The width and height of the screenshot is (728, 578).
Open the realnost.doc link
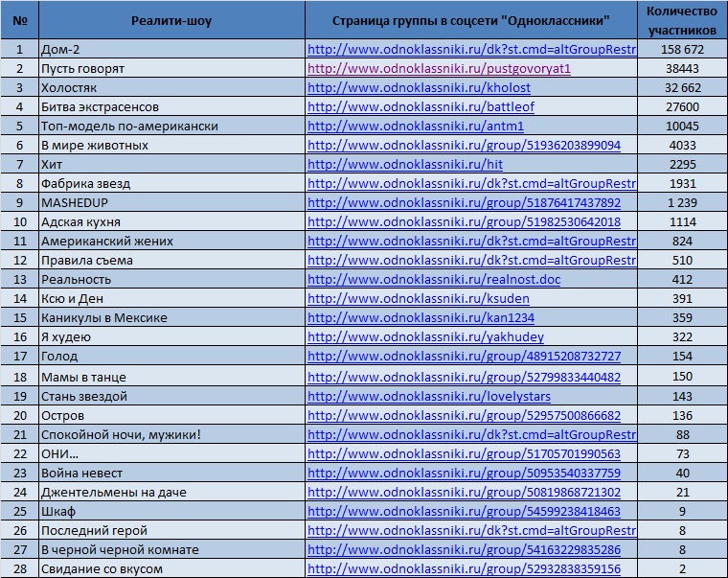(x=434, y=280)
